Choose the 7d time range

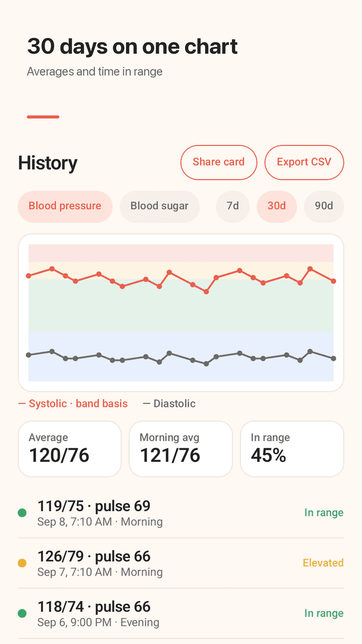[x=232, y=206]
